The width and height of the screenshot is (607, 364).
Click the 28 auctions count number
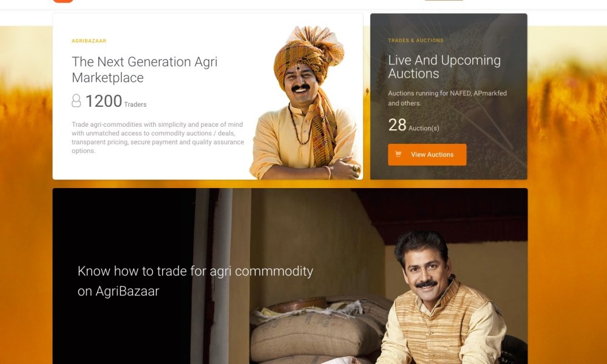click(x=397, y=125)
